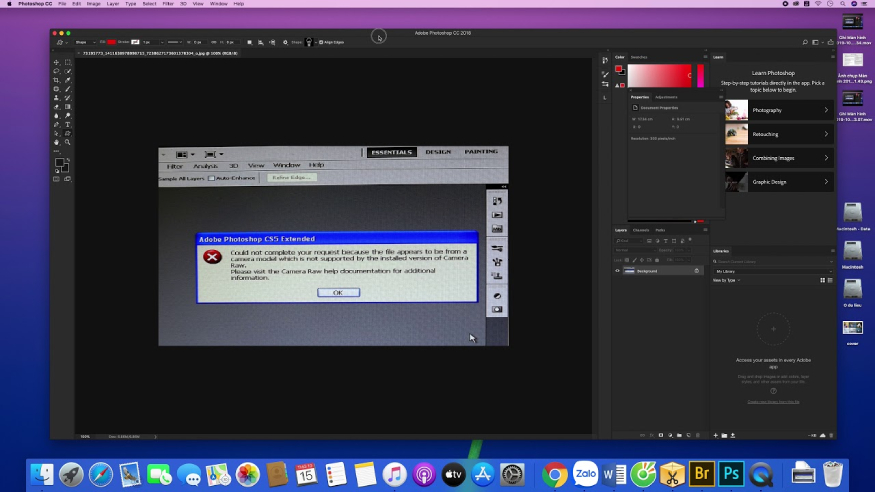The width and height of the screenshot is (875, 492).
Task: Switch to the Paths tab
Action: (x=660, y=230)
